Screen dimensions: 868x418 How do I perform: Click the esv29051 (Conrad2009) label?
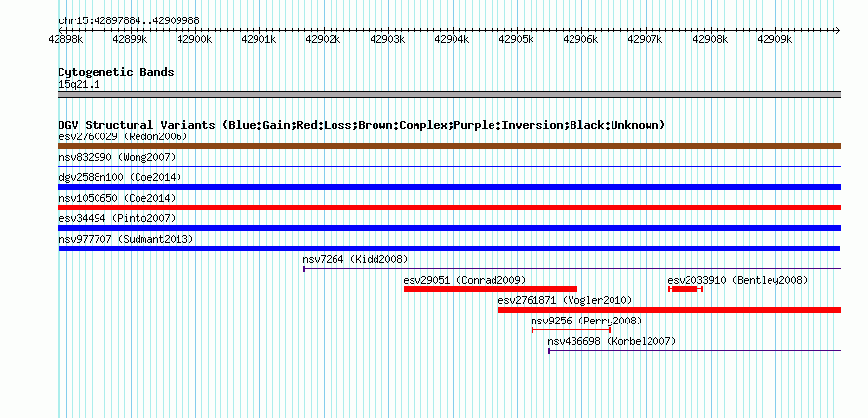point(464,280)
